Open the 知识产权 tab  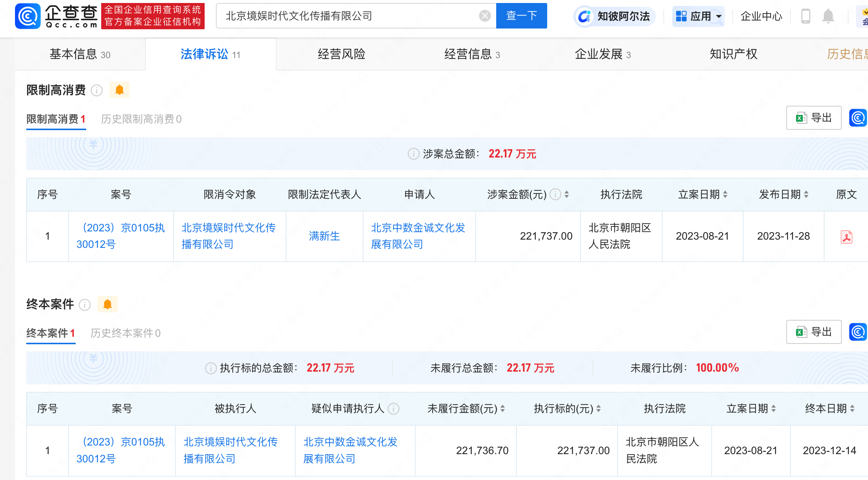(x=733, y=54)
